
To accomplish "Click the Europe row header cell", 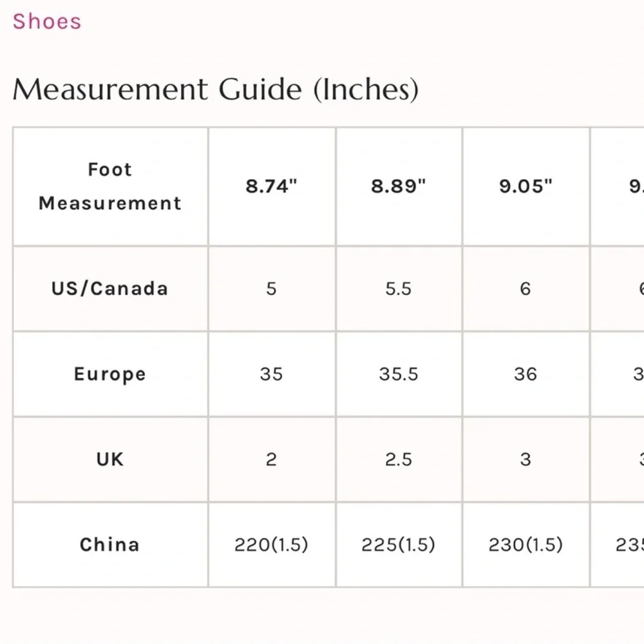I will click(110, 374).
